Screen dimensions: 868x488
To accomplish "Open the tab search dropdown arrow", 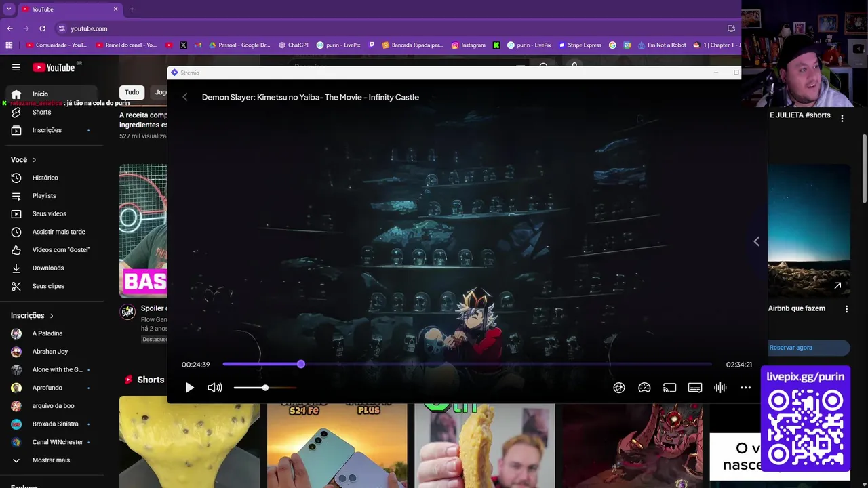I will click(x=9, y=9).
